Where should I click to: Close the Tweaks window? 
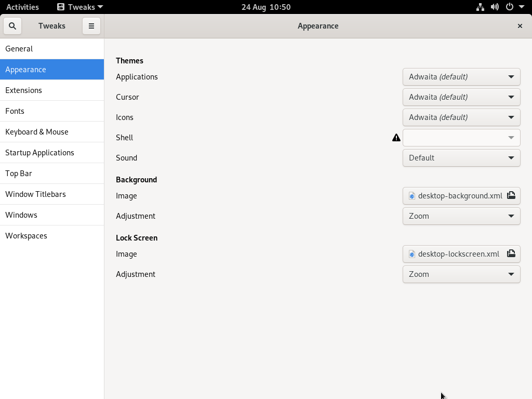coord(520,26)
